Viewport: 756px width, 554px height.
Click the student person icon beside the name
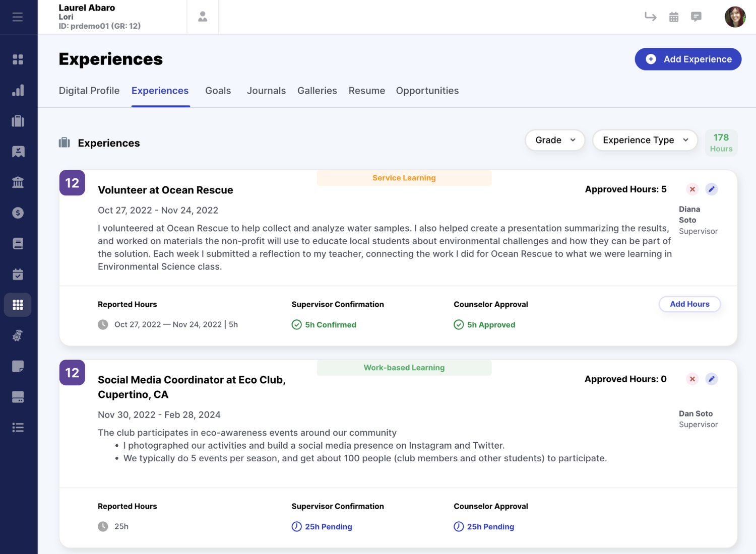pos(203,17)
